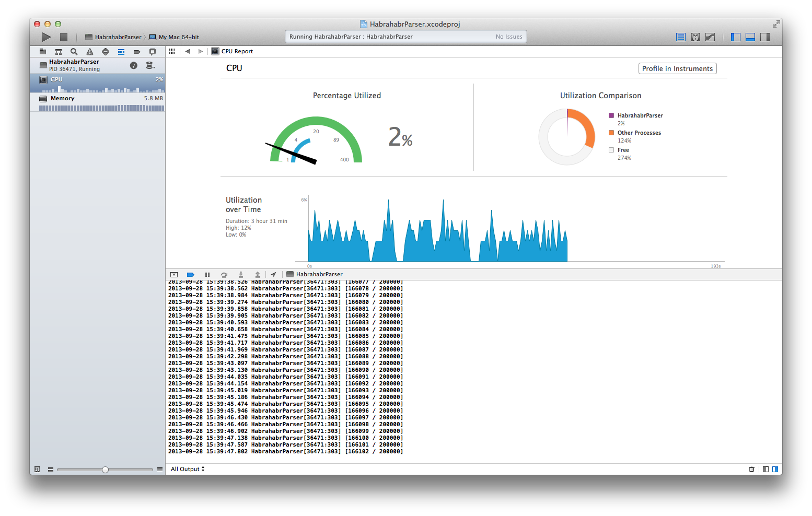
Task: Click the No Issues indicator
Action: [509, 37]
